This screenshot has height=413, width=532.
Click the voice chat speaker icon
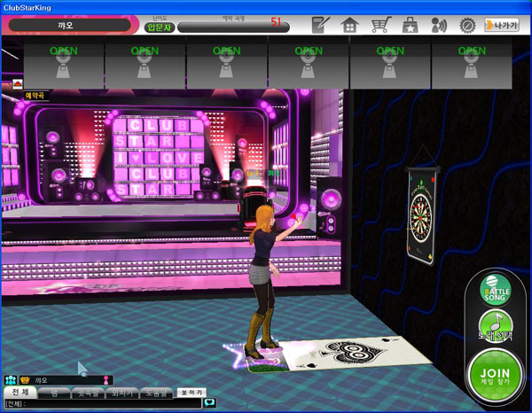pyautogui.click(x=438, y=25)
